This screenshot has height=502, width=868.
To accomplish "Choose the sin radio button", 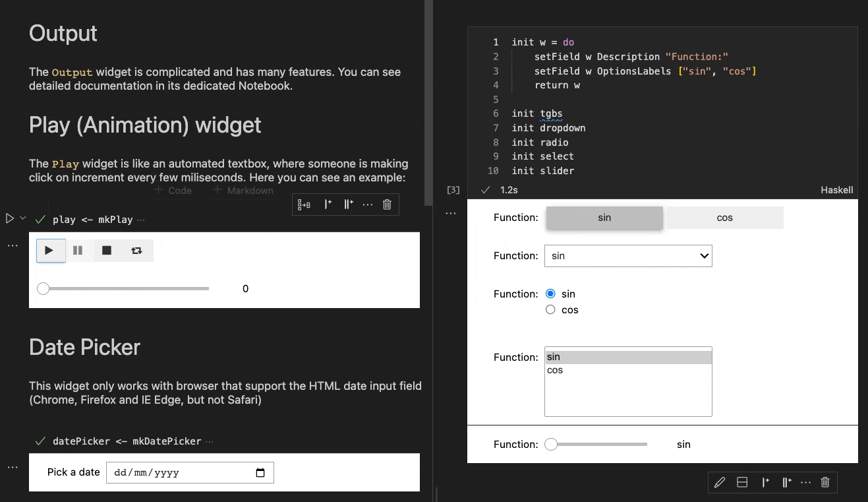I will click(550, 294).
